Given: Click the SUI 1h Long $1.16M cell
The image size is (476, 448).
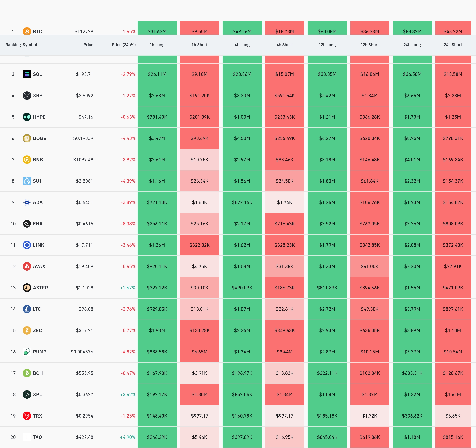Looking at the screenshot, I should click(x=157, y=181).
